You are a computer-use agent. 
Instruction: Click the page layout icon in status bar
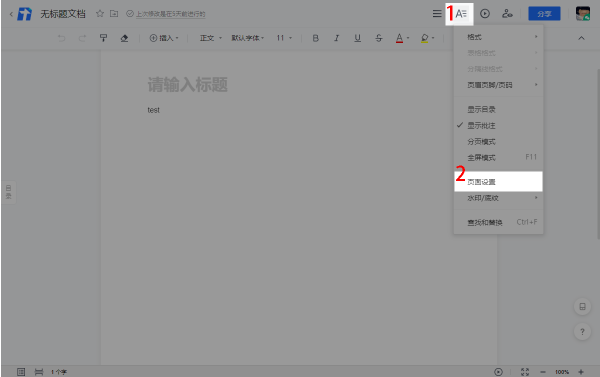pos(39,372)
